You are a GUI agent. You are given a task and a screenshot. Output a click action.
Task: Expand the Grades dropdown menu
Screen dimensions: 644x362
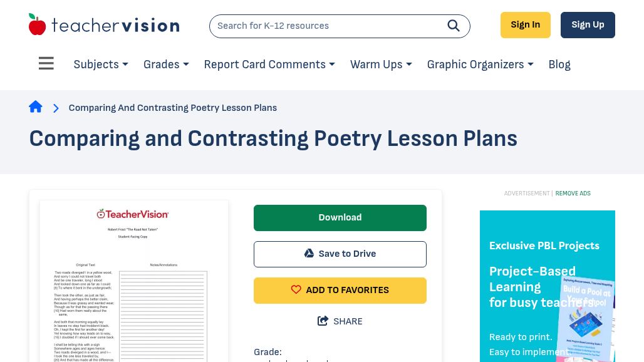point(166,65)
